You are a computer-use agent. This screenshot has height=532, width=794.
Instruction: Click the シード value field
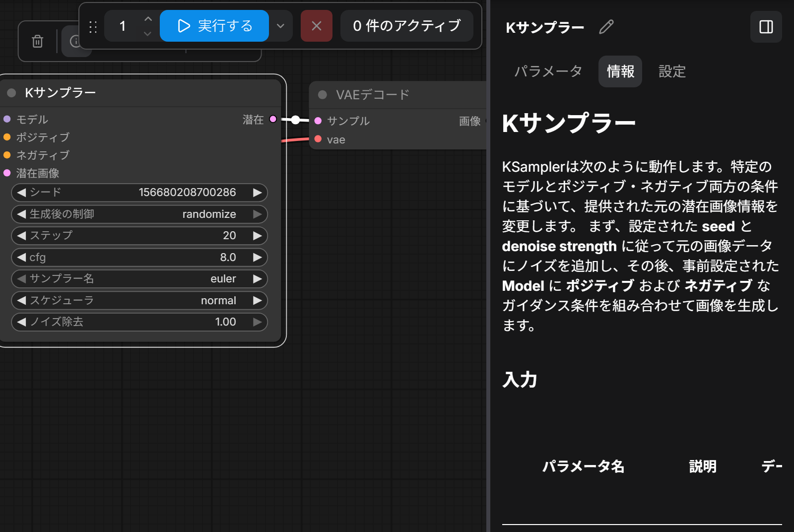coord(139,193)
